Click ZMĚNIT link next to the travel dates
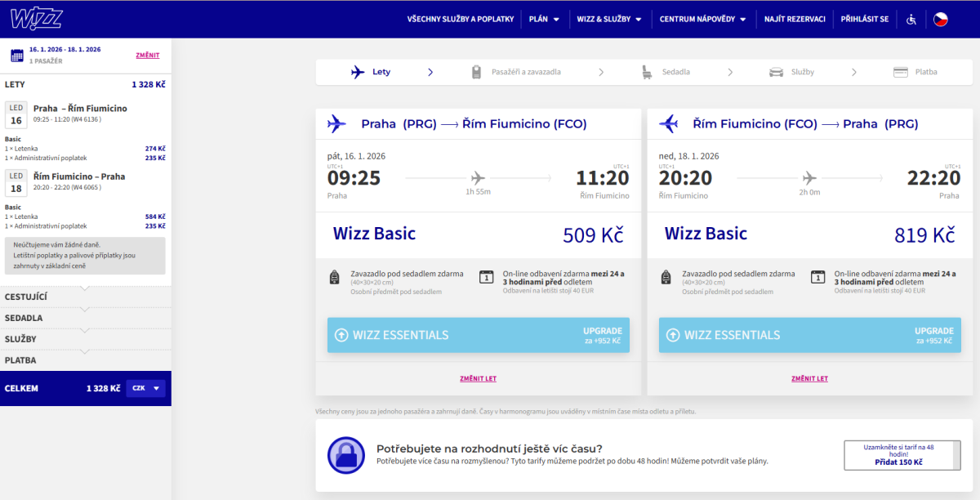 point(148,56)
